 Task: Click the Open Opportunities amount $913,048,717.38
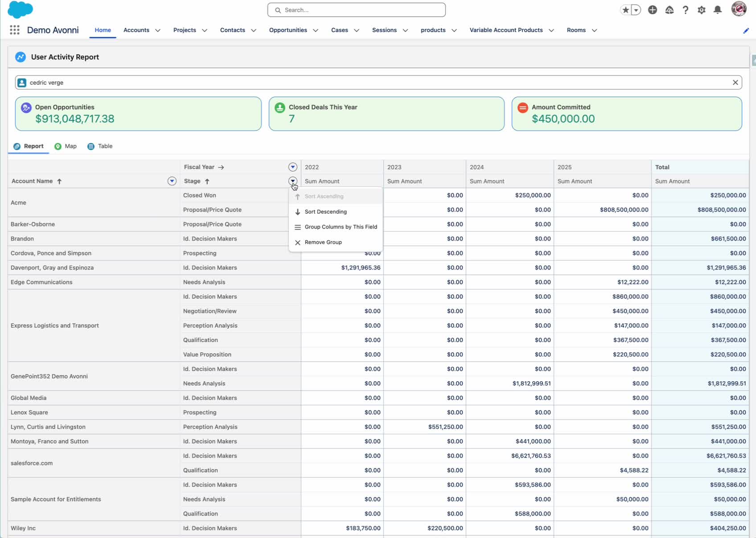75,119
